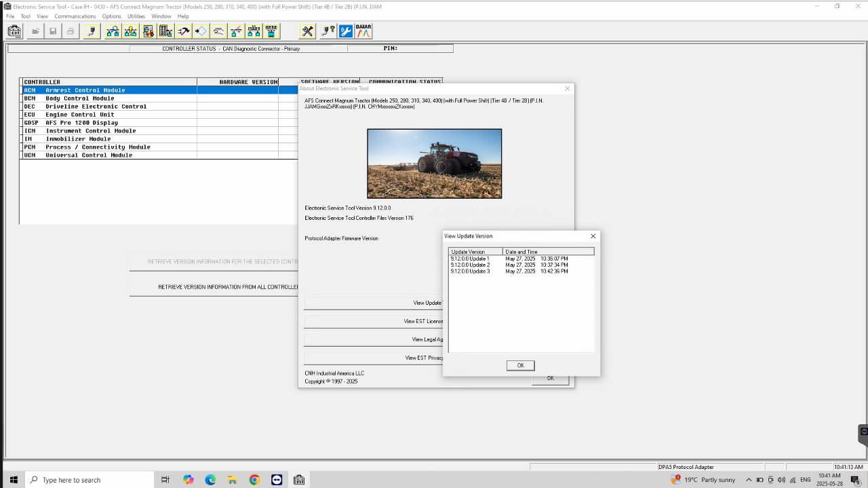Open the Options menu
Image resolution: width=868 pixels, height=488 pixels.
(112, 16)
